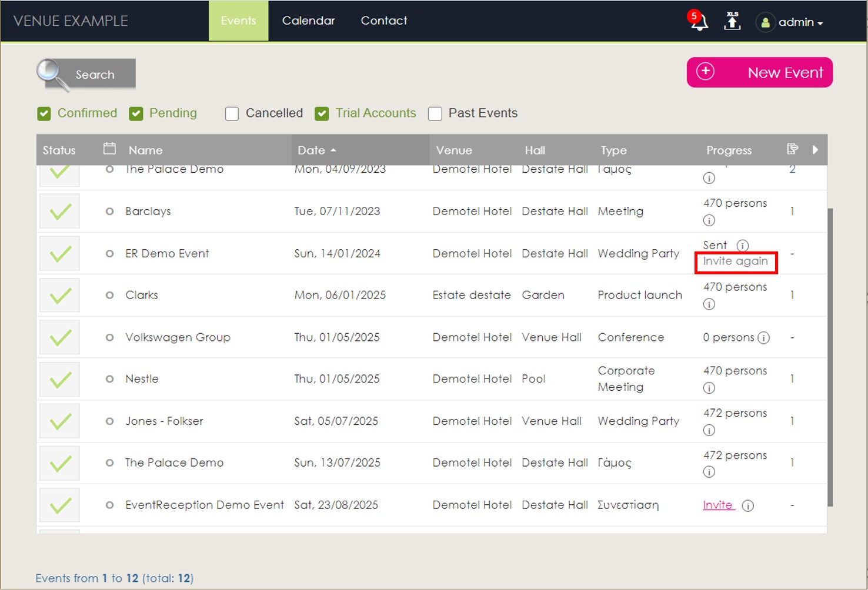The image size is (868, 590).
Task: Open the Contact tab
Action: point(384,21)
